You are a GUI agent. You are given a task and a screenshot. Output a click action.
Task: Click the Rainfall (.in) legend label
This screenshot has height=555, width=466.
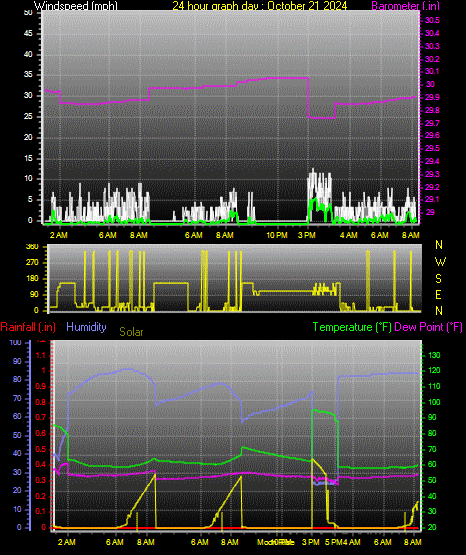tap(28, 327)
